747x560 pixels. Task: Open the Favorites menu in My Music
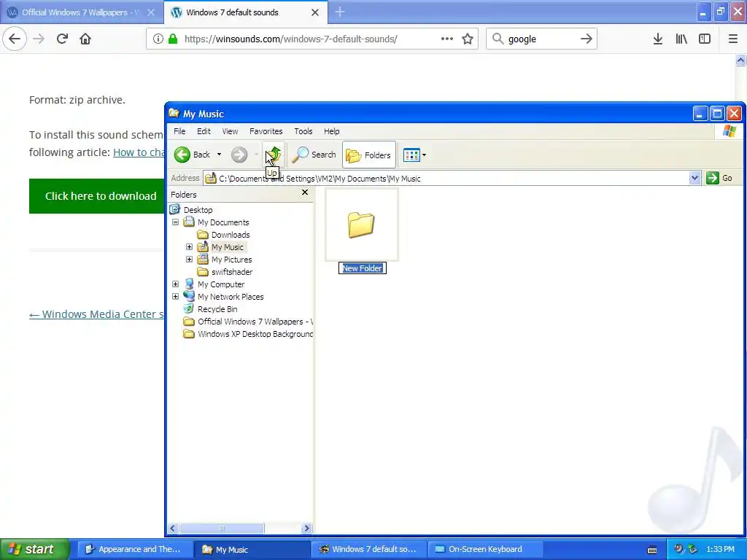pos(266,131)
